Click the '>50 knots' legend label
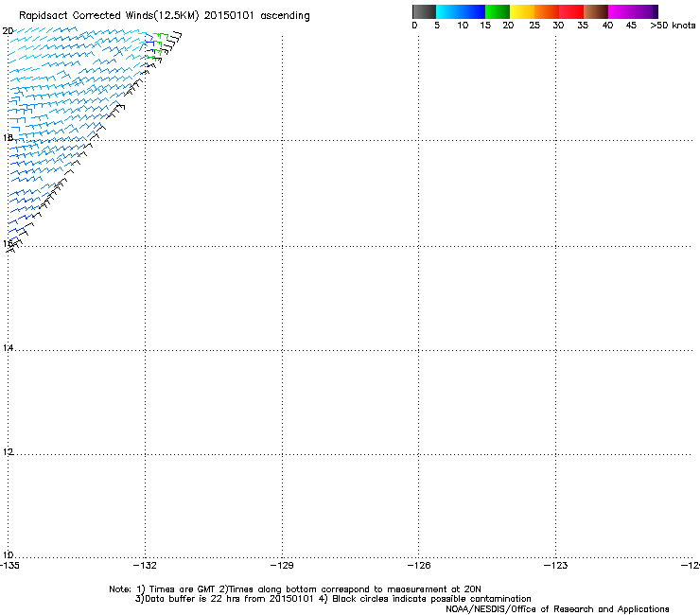The height and width of the screenshot is (615, 700). click(x=673, y=26)
